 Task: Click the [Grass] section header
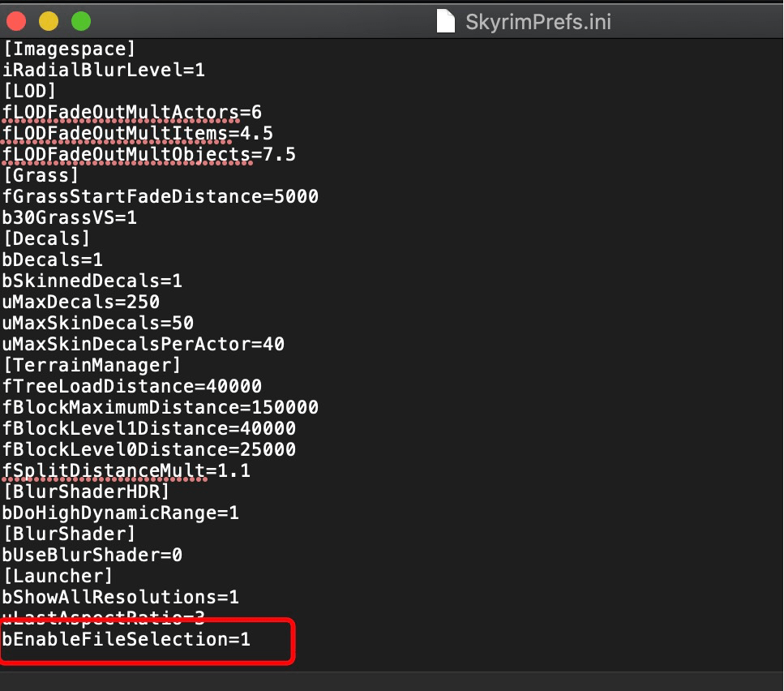(x=41, y=175)
